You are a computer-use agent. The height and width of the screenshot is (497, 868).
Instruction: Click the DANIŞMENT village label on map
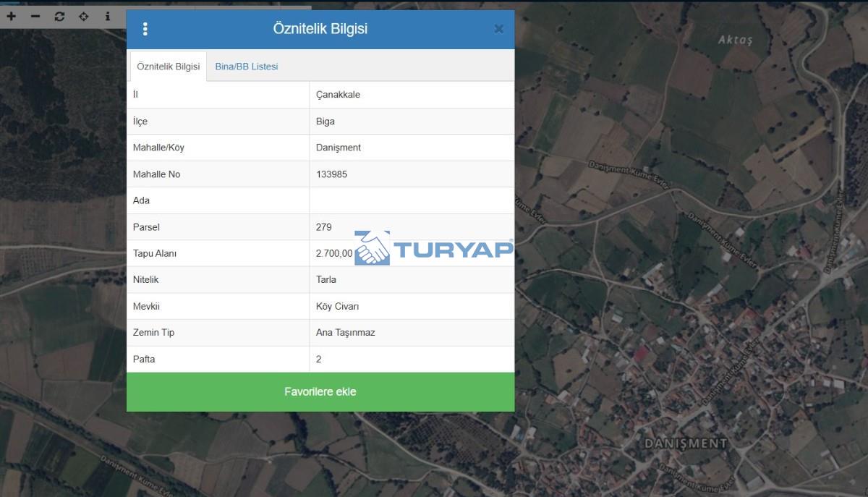pyautogui.click(x=685, y=443)
